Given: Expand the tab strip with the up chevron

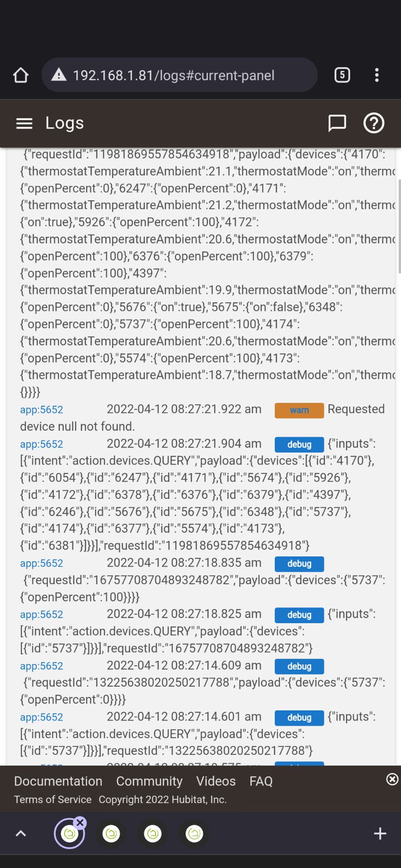Looking at the screenshot, I should pyautogui.click(x=21, y=834).
